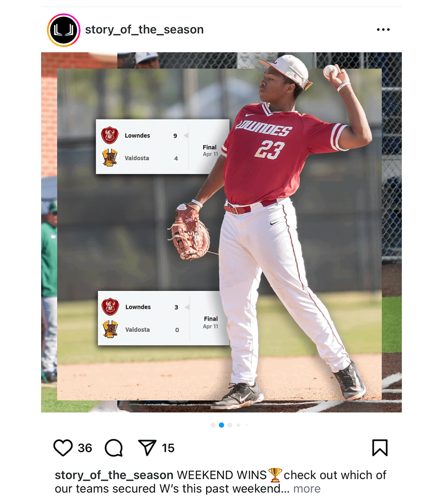Open comments via speech bubble icon
Viewport: 443px width, 504px height.
(114, 448)
